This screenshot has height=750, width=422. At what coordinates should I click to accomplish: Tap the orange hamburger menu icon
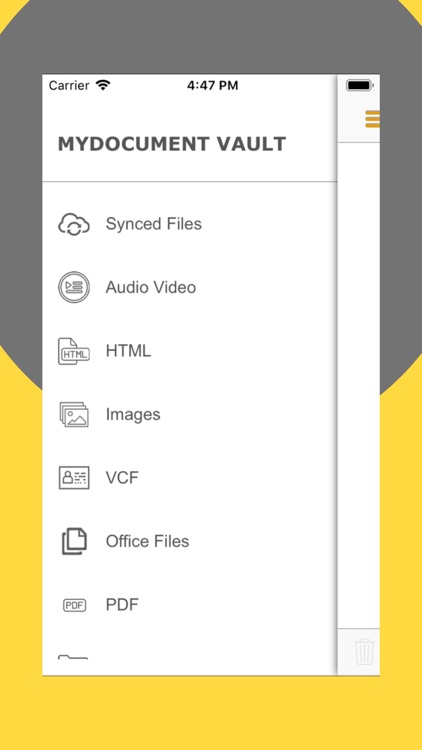tap(372, 119)
